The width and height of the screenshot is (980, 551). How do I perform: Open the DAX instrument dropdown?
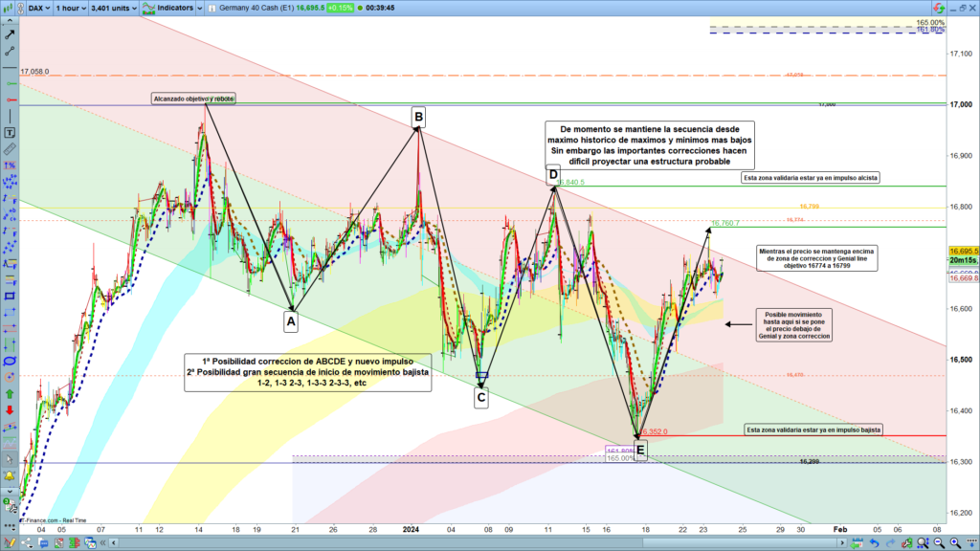38,7
